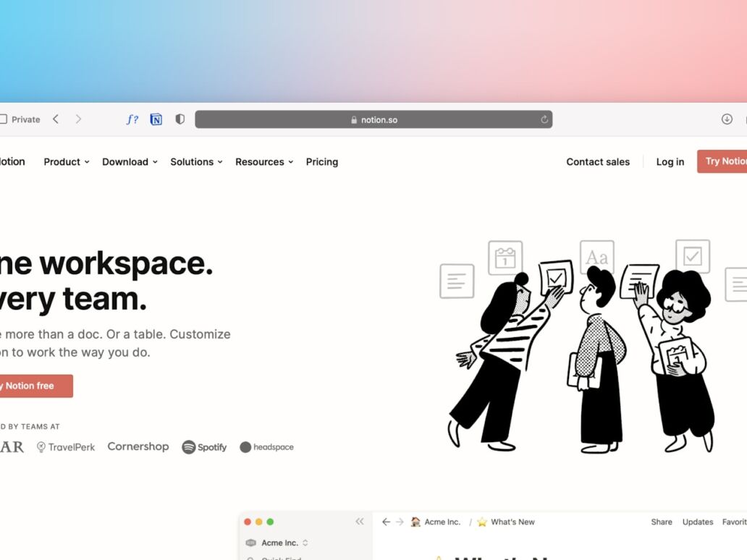Click the text-lines document card at illustration's left
This screenshot has width=747, height=560.
[x=457, y=281]
